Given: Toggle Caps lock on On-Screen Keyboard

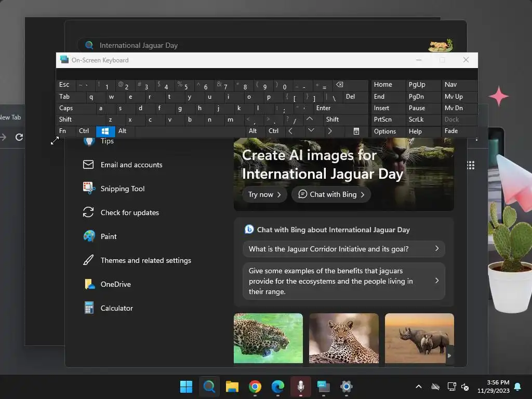Looking at the screenshot, I should [x=75, y=108].
